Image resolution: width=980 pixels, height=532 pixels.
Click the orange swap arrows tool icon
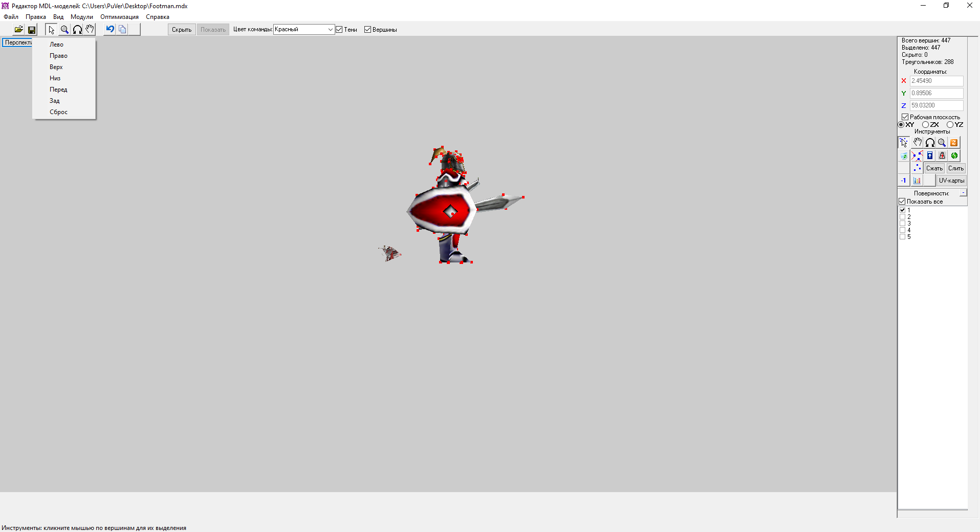pyautogui.click(x=954, y=143)
